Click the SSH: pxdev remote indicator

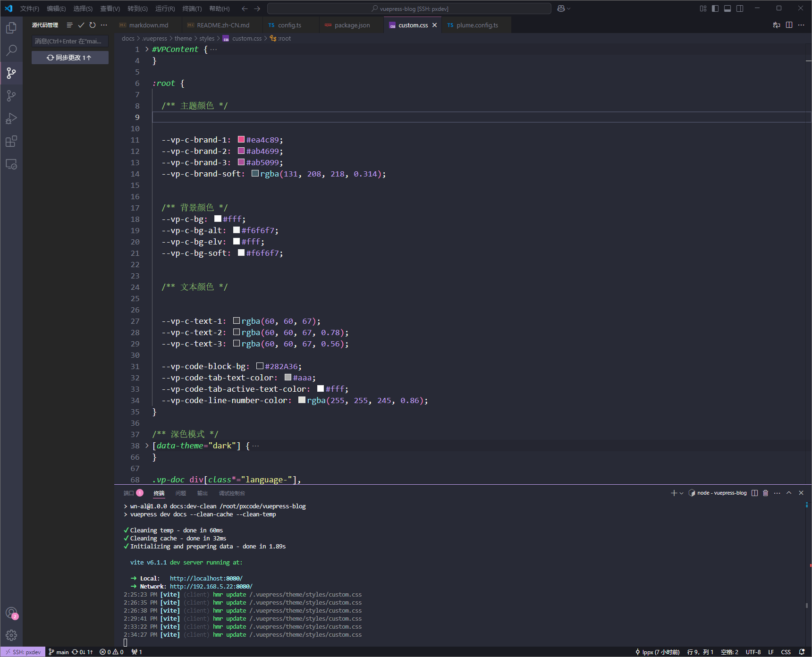pyautogui.click(x=23, y=652)
